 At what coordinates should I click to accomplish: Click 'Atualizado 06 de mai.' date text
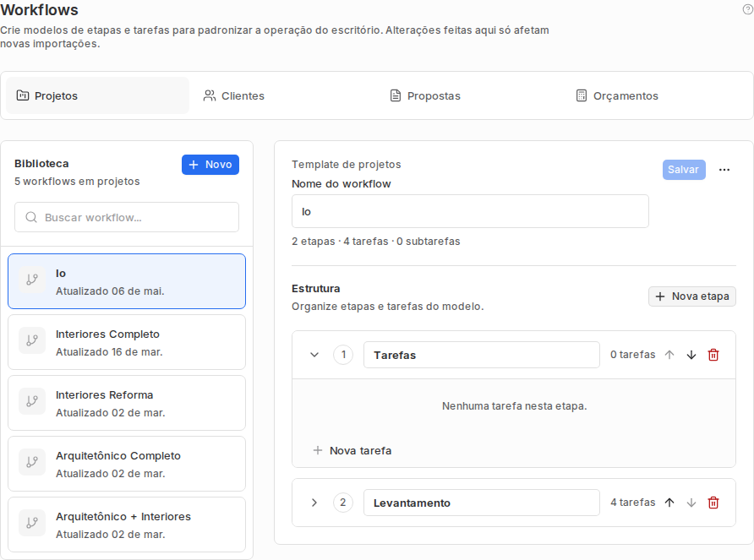[110, 291]
